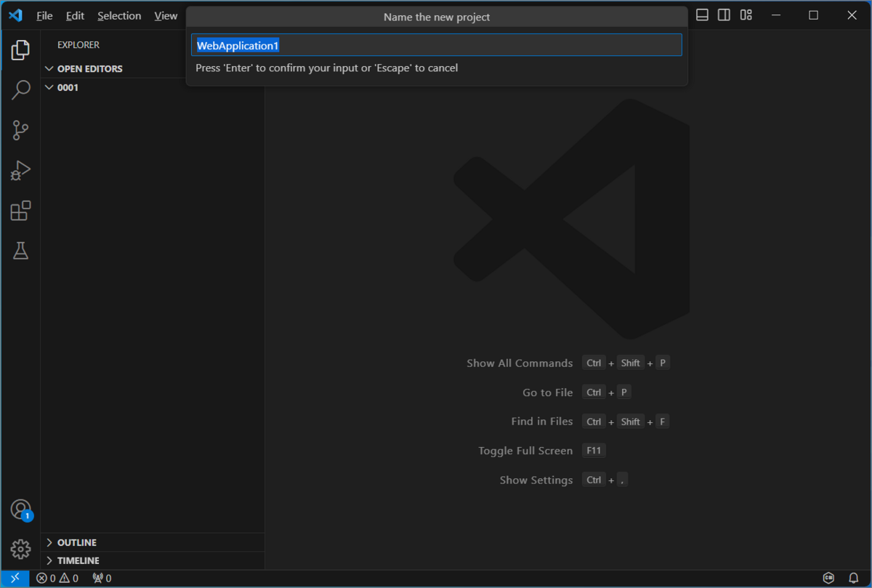Click the 'Find in Files' shortcut label
This screenshot has height=588, width=872.
click(x=542, y=422)
